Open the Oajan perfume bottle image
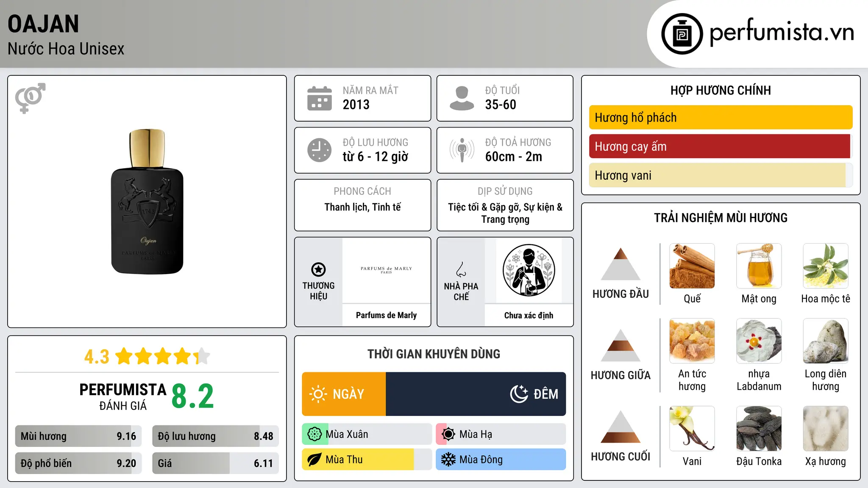This screenshot has height=488, width=868. click(x=147, y=202)
